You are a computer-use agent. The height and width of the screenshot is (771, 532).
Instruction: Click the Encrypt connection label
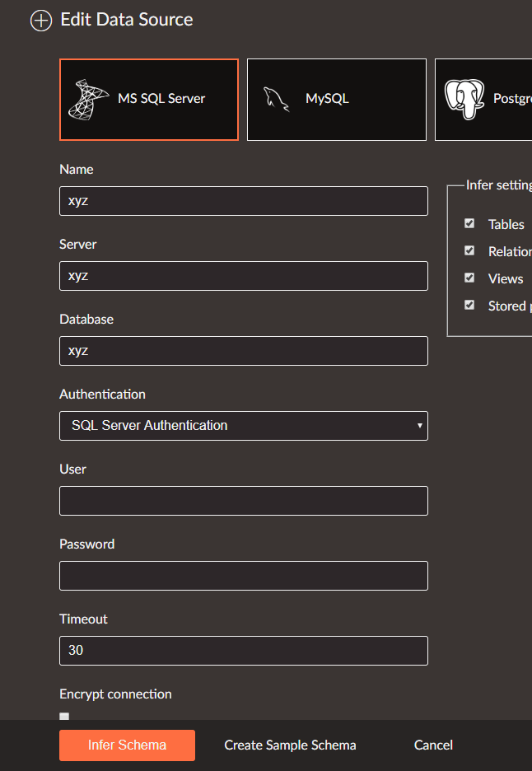[x=115, y=694]
